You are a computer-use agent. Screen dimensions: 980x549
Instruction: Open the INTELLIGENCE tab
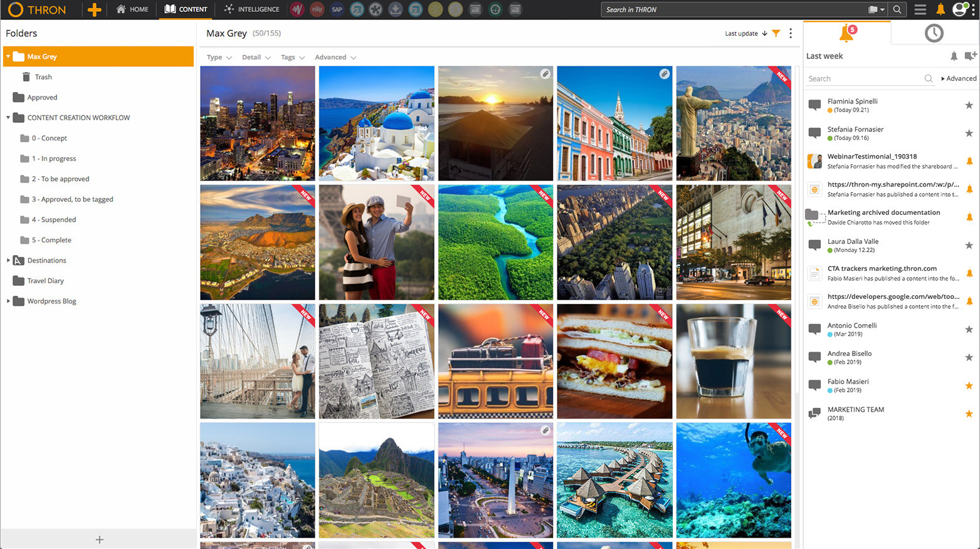[252, 9]
